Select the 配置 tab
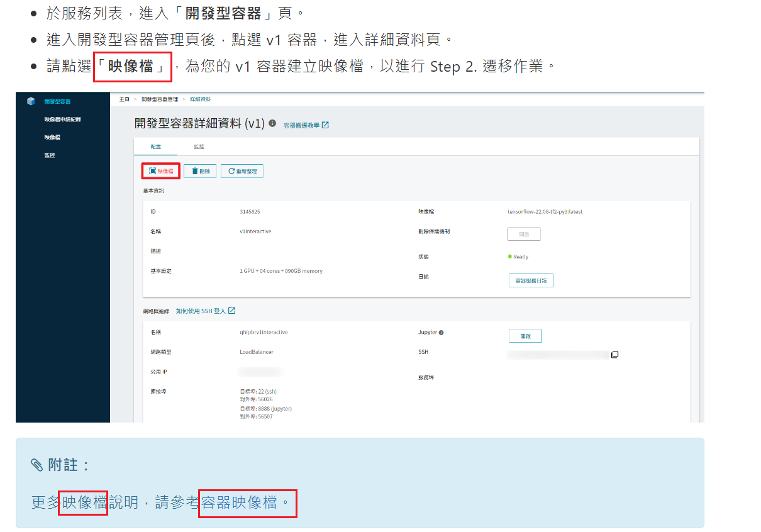Image resolution: width=761 pixels, height=532 pixels. tap(157, 147)
